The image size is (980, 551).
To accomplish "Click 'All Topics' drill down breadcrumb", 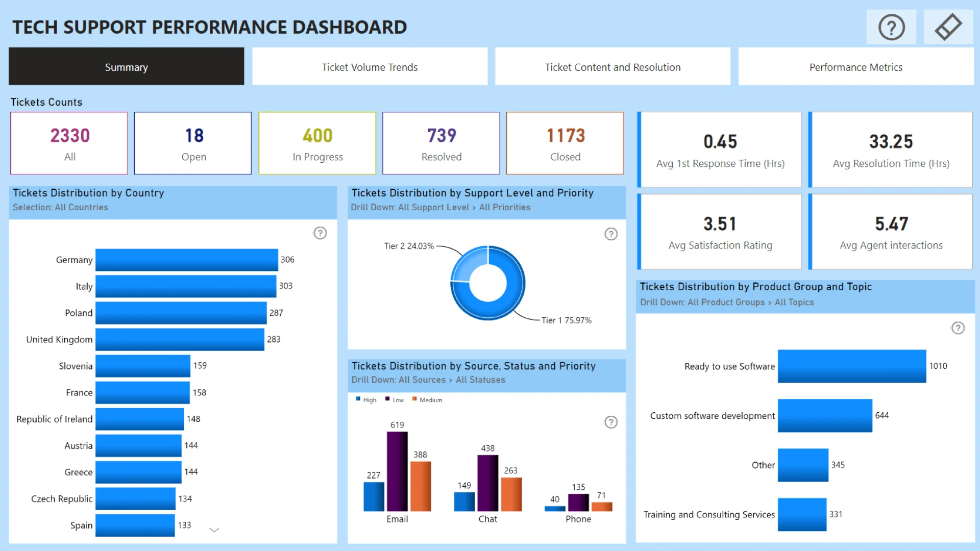I will pos(794,302).
